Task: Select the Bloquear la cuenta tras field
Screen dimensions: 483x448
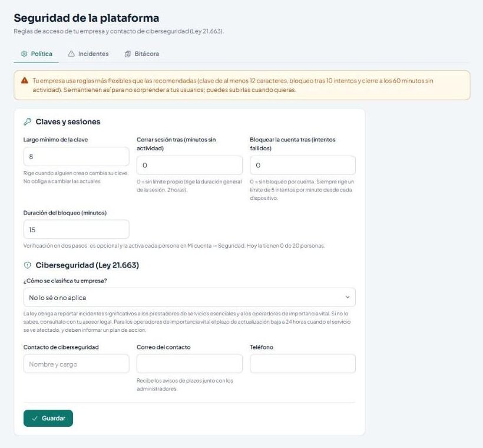Action: tap(303, 165)
